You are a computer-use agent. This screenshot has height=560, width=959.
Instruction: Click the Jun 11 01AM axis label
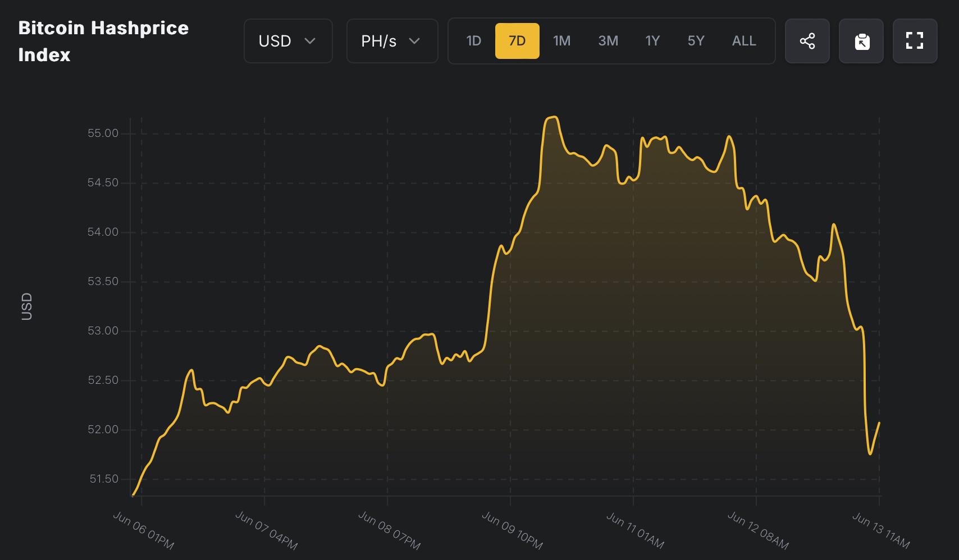[x=635, y=530]
